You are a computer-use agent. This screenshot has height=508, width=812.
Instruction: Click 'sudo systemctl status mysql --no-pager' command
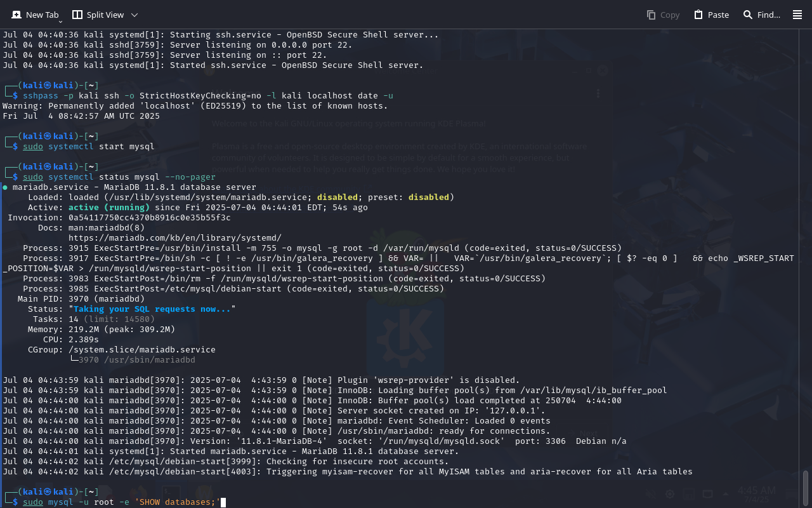point(119,177)
